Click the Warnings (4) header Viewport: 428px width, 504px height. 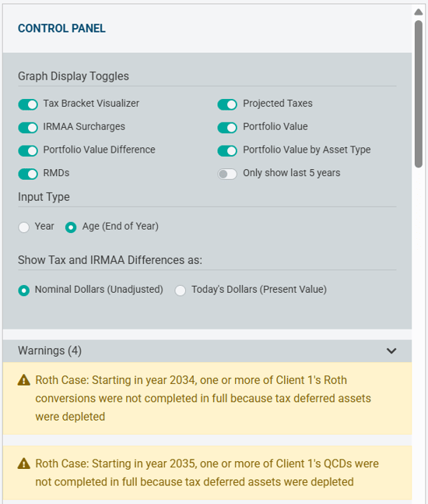pyautogui.click(x=207, y=351)
